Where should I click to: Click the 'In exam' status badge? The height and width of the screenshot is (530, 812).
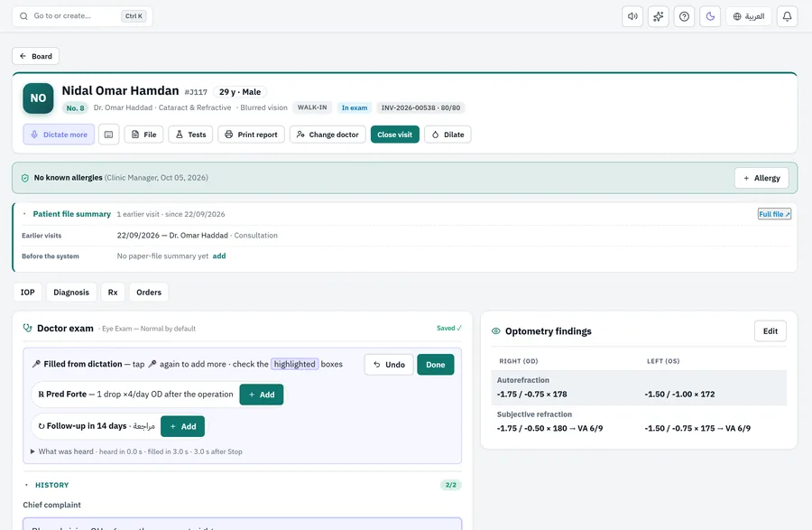click(355, 107)
